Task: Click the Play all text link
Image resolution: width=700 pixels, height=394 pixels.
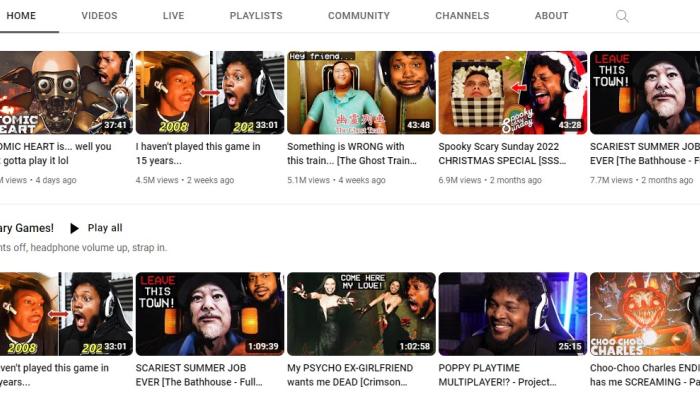Action: pos(105,228)
